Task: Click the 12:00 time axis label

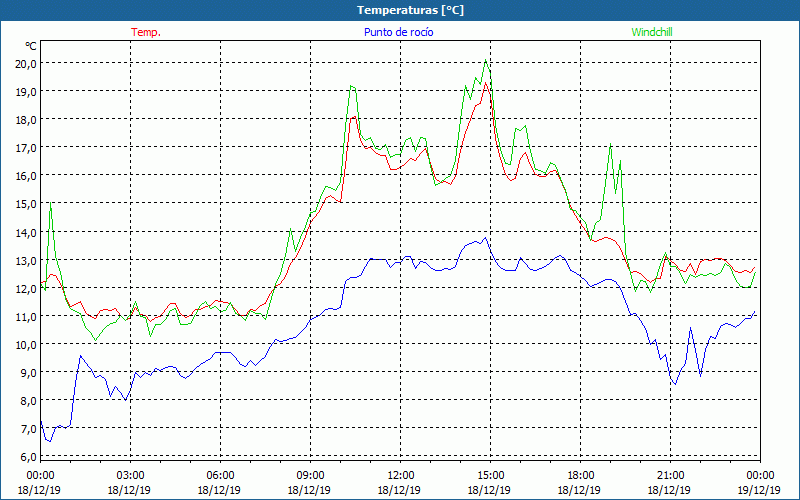Action: [x=401, y=476]
